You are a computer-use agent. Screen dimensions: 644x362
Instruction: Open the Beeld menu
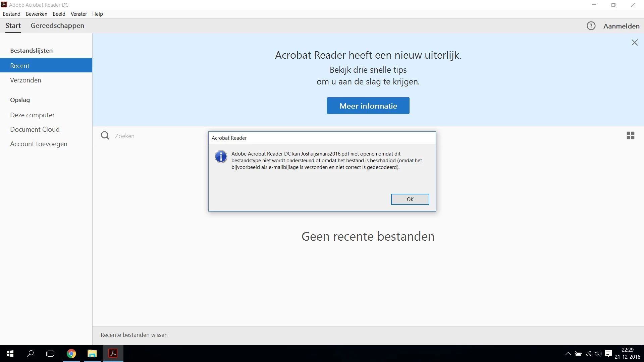59,14
